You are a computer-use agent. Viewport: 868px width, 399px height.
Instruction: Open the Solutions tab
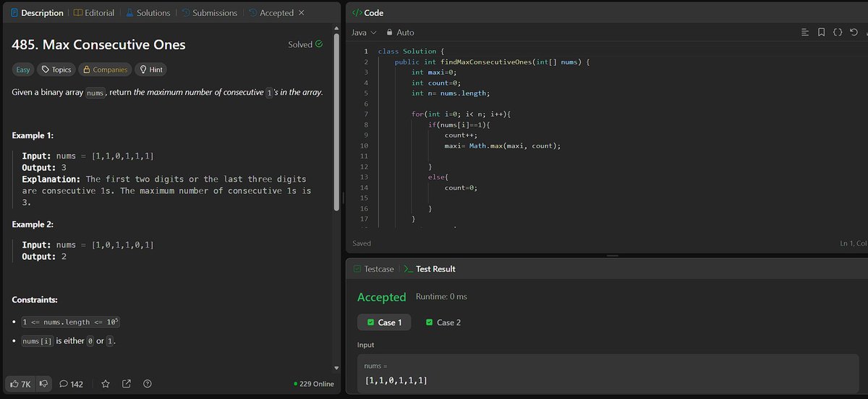tap(148, 13)
